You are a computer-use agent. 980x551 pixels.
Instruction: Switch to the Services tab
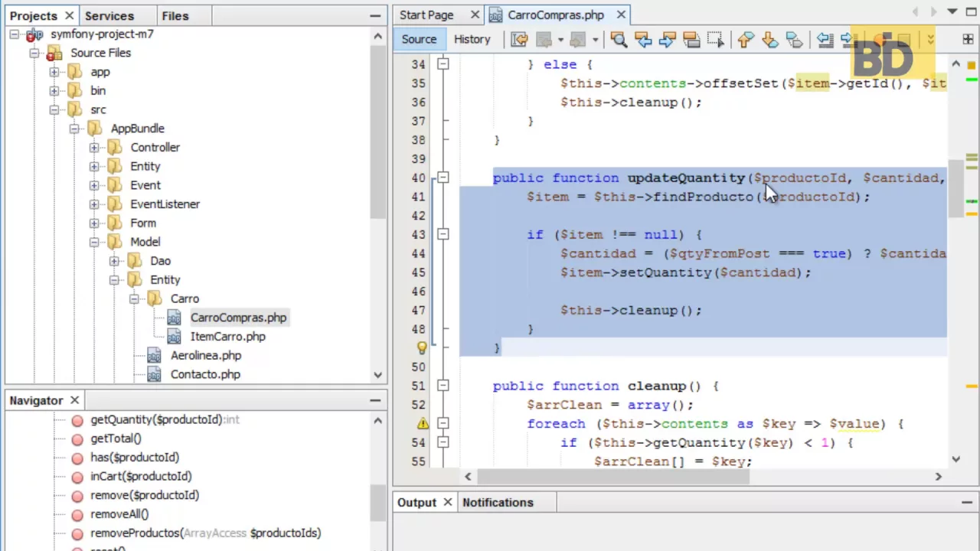109,15
